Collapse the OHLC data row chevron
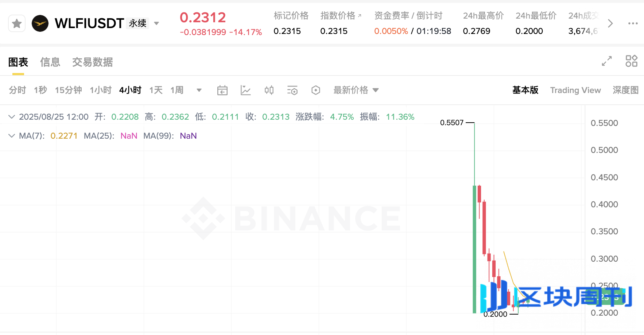 coord(11,116)
